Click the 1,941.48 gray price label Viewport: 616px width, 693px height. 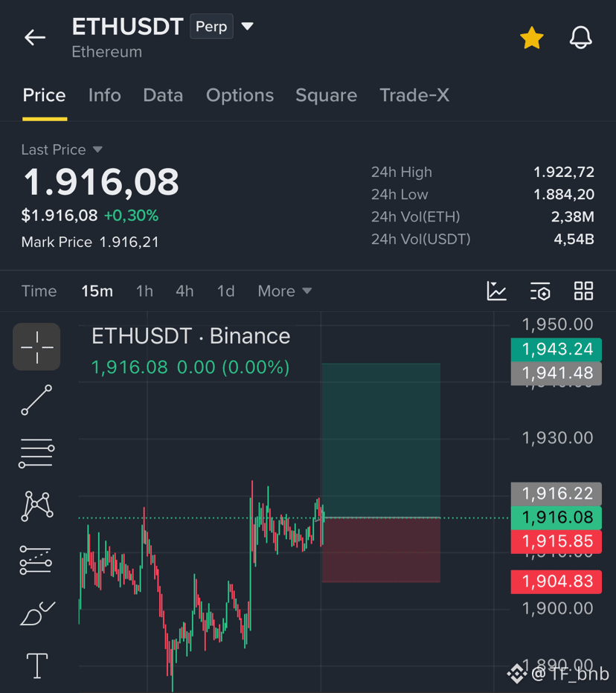click(x=556, y=373)
